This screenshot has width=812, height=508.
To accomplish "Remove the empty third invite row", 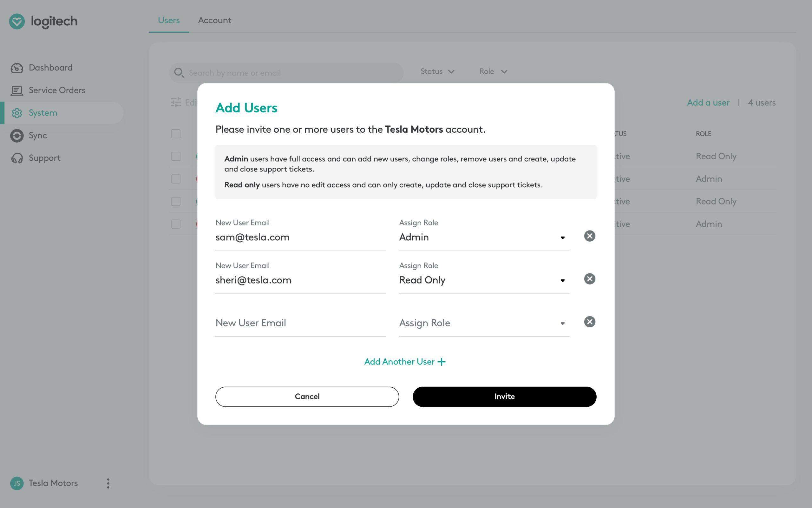I will coord(590,322).
